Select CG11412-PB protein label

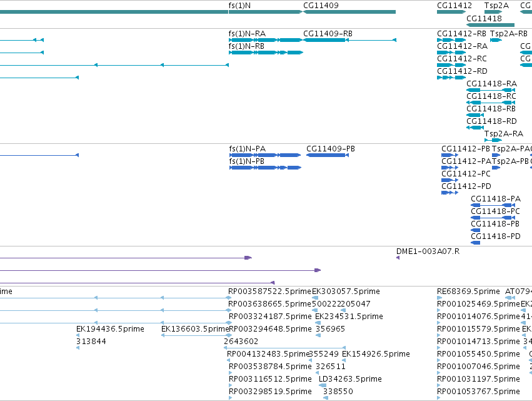466,149
